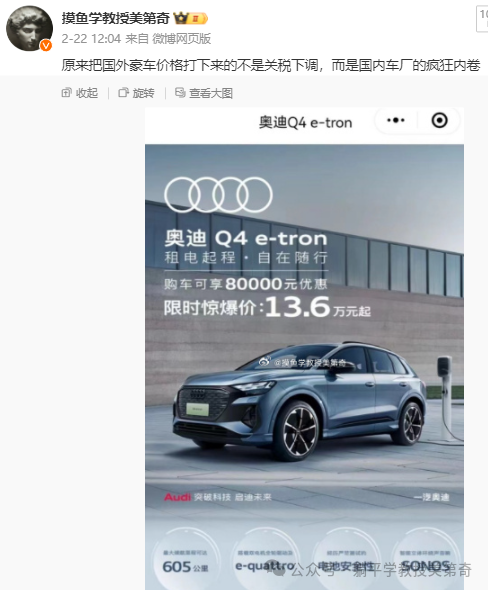488x590 pixels.
Task: Open the 2-22 12:04 post timestamp
Action: coord(91,39)
